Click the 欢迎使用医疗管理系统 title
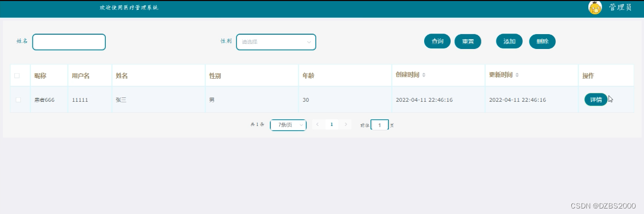This screenshot has width=644, height=214. coord(128,7)
